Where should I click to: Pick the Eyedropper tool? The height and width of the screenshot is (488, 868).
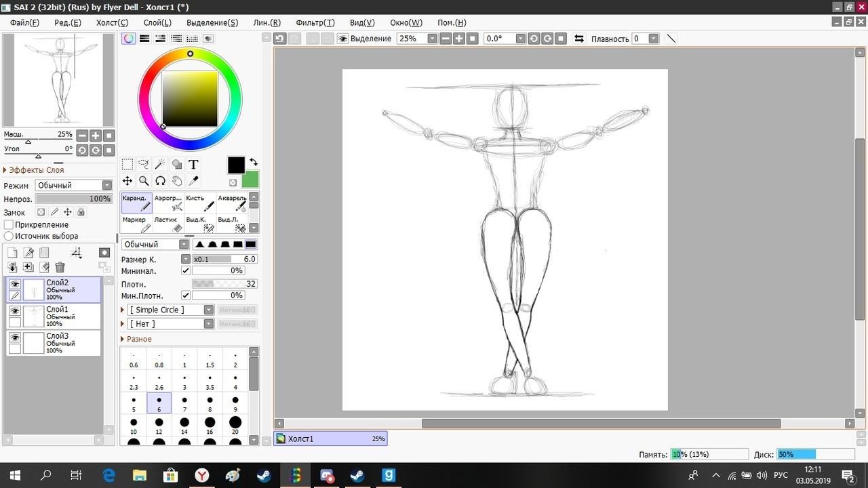coord(193,181)
